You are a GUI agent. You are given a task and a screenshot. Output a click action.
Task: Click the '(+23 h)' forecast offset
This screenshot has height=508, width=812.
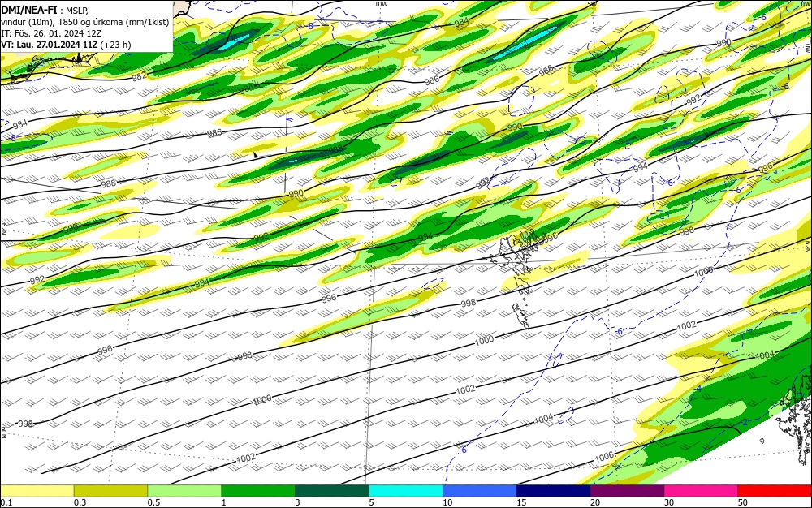(x=115, y=45)
